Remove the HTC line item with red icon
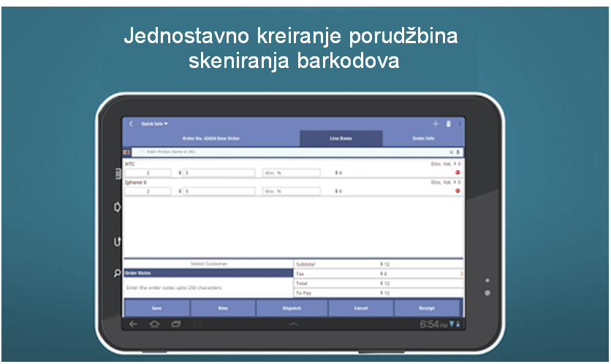Screen dimensions: 611x364 pyautogui.click(x=458, y=172)
